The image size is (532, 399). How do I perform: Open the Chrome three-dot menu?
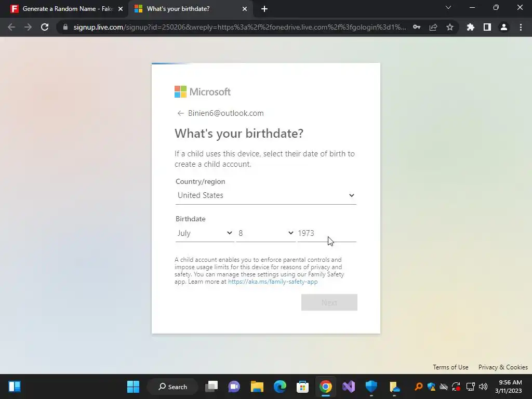[x=521, y=27]
